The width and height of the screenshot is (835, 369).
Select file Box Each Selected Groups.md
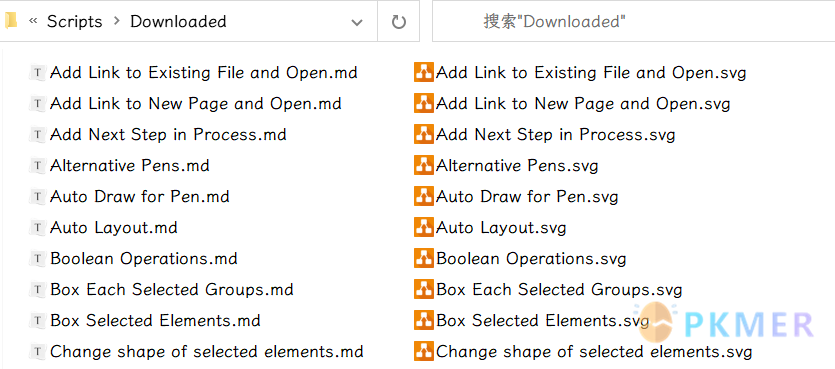171,290
